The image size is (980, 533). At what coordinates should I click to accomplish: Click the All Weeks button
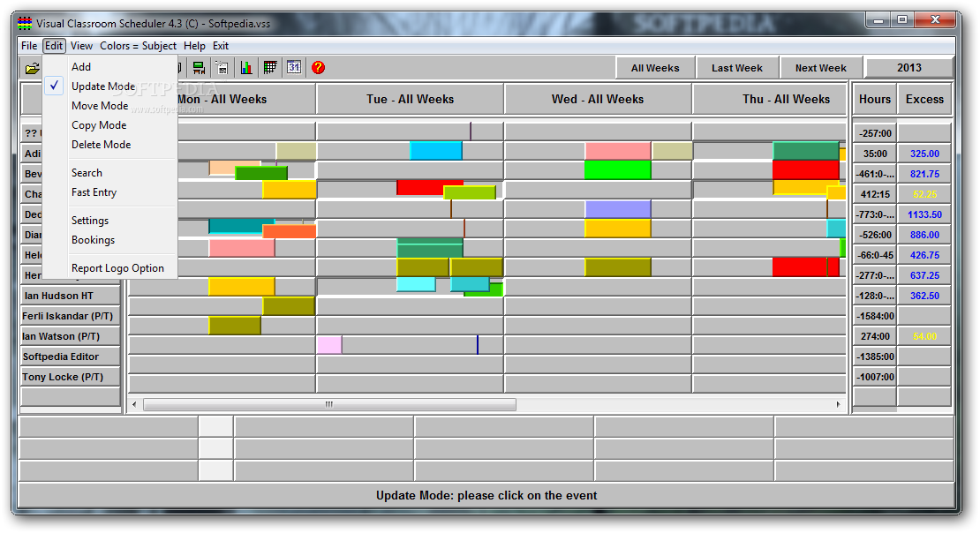[655, 68]
